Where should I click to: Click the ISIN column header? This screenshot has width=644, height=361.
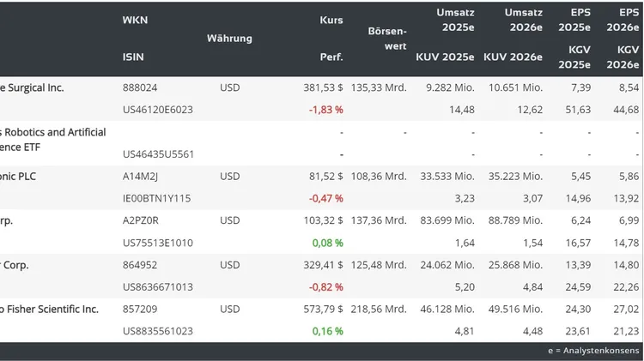133,57
